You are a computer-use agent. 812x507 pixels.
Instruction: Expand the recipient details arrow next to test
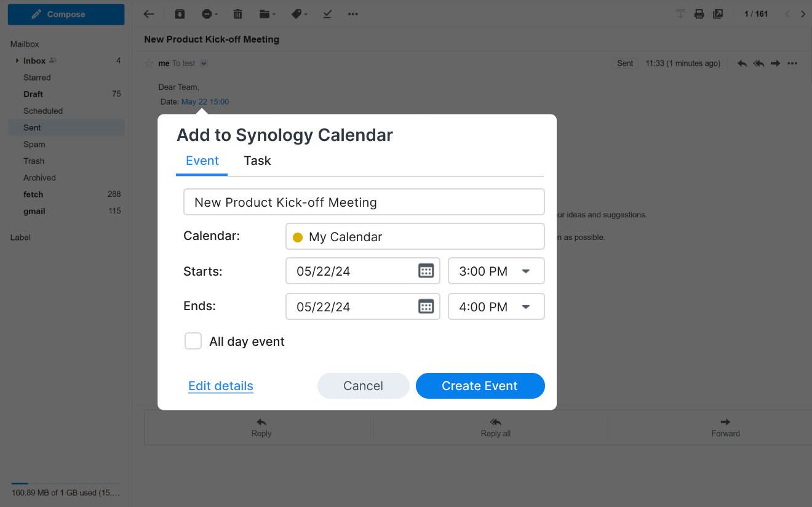(x=204, y=63)
